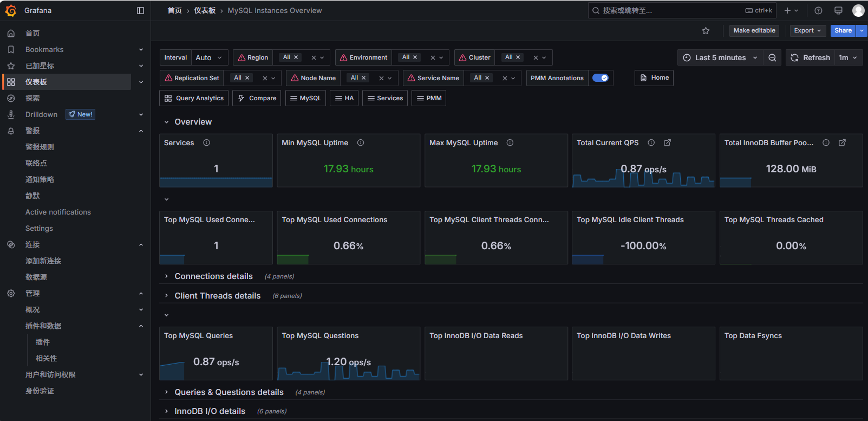868x421 pixels.
Task: Open the Query Analytics link
Action: (x=194, y=98)
